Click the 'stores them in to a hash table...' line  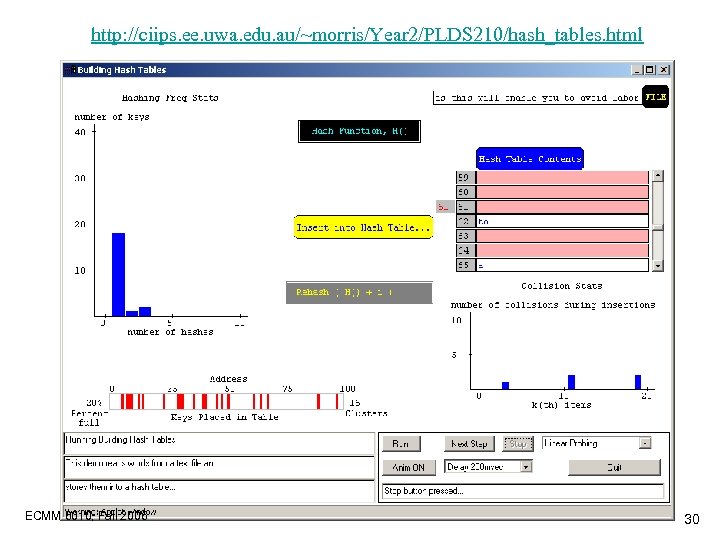point(219,491)
